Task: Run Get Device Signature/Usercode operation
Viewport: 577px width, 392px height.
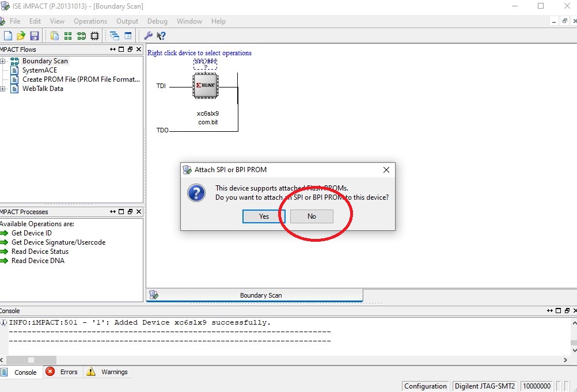Action: (x=58, y=242)
